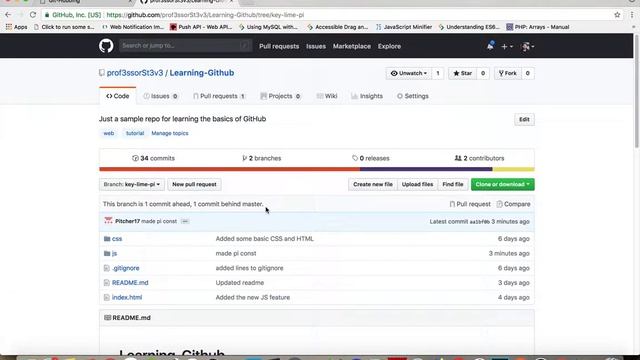This screenshot has height=360, width=640.
Task: Click the web topic tag
Action: 109,133
